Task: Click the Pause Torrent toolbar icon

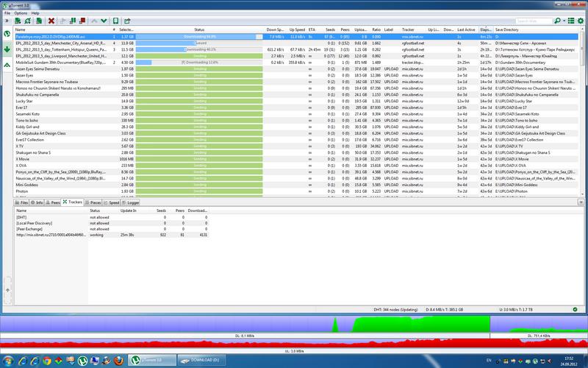Action: click(x=73, y=21)
